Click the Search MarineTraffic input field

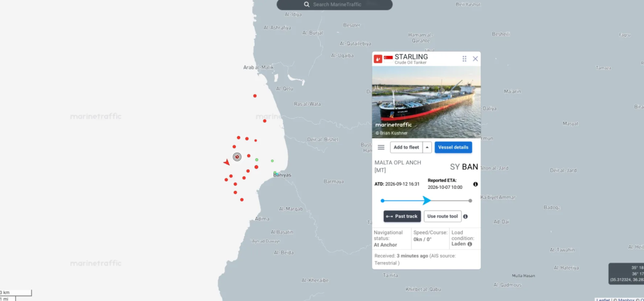(x=335, y=4)
